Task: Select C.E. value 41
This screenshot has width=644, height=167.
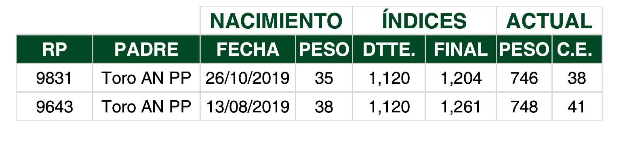Action: (x=577, y=107)
